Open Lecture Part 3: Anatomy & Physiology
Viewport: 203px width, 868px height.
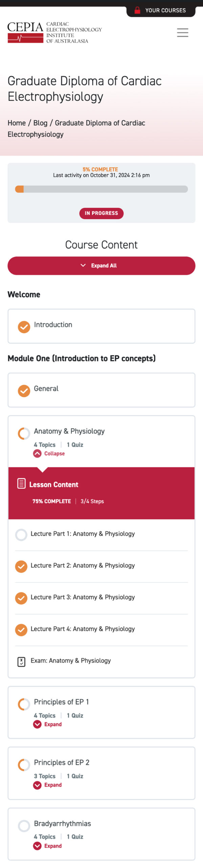tap(83, 597)
